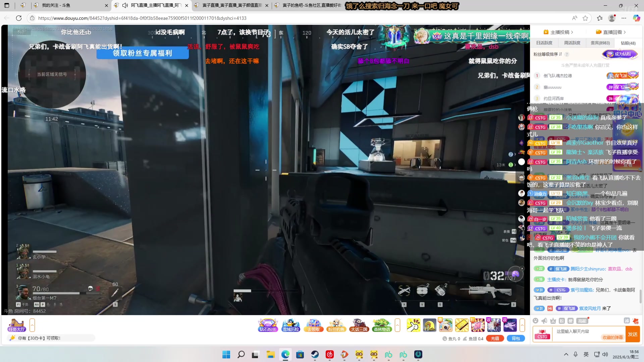
Task: Open the 雪域历险 activity icon
Action: pyautogui.click(x=291, y=325)
